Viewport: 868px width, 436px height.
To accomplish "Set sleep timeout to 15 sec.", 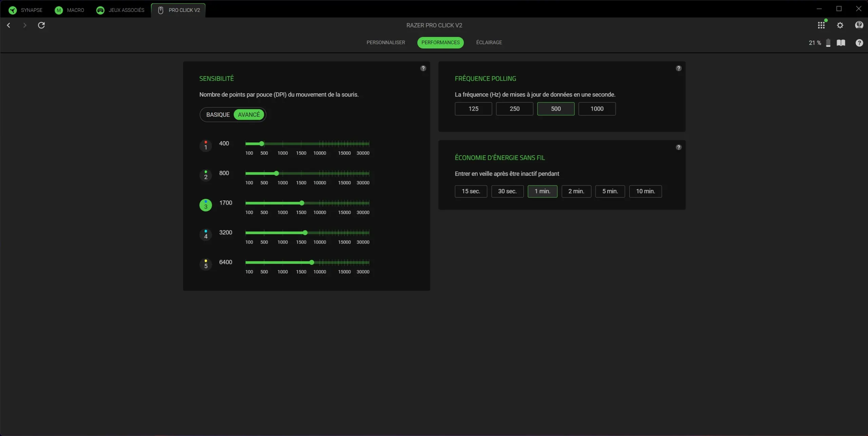I will (471, 191).
